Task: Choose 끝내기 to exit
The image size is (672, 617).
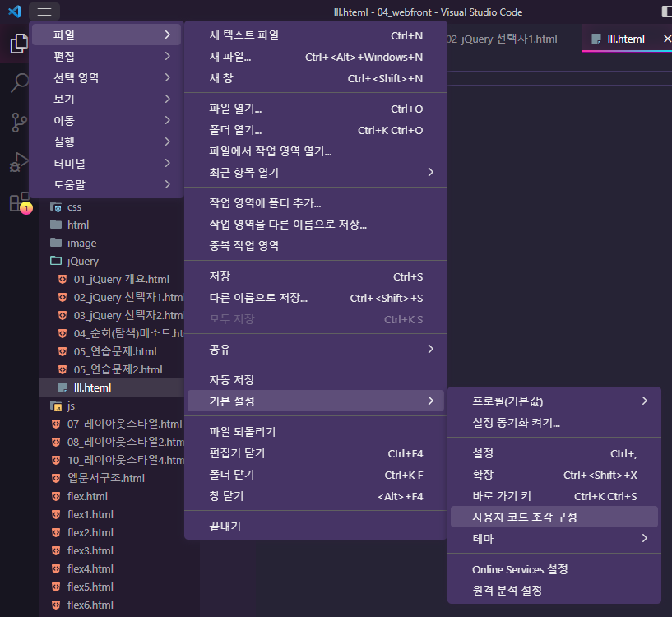Action: coord(316,527)
